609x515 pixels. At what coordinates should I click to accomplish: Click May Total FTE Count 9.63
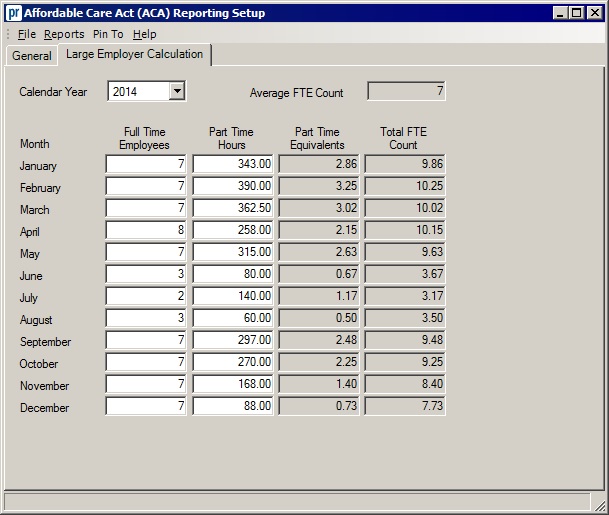pos(405,252)
